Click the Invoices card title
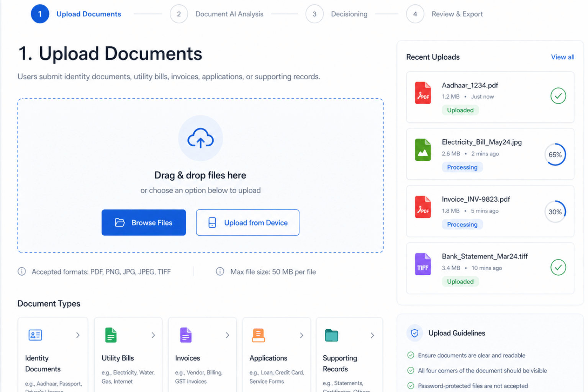Viewport: 588px width, 392px height. [187, 358]
